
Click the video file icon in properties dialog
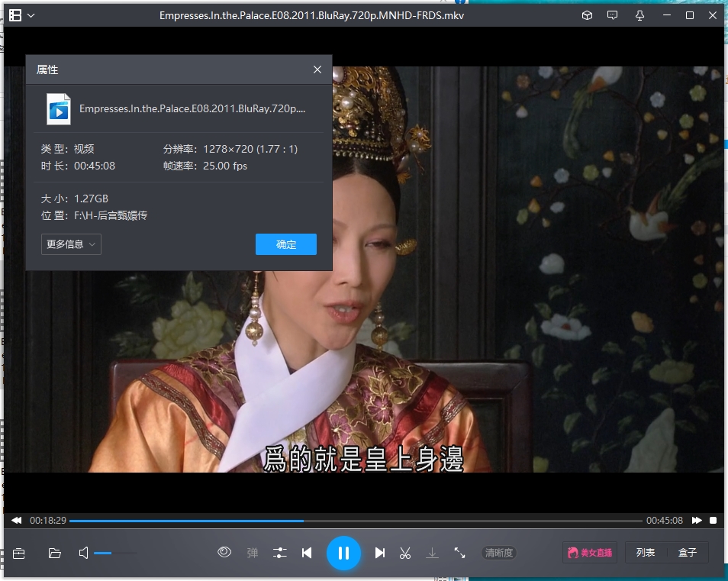click(x=59, y=109)
